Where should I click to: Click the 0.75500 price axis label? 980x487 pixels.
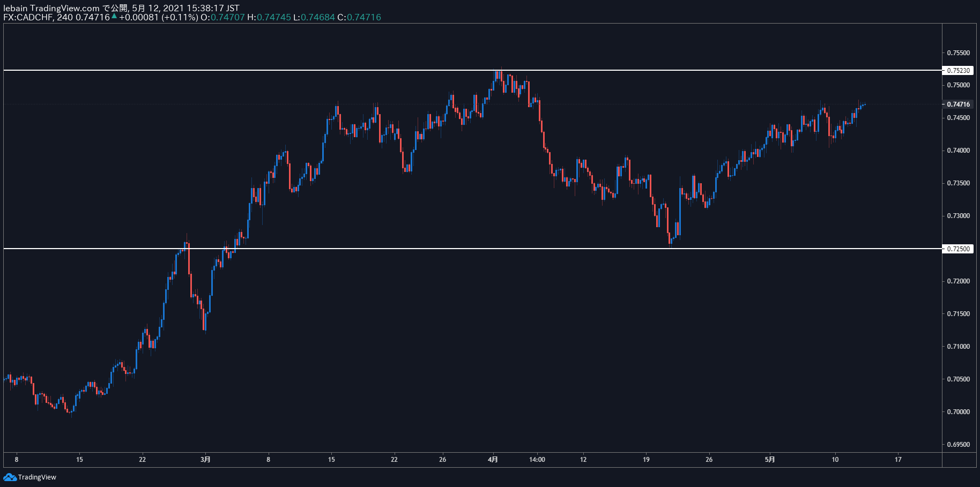pos(958,53)
